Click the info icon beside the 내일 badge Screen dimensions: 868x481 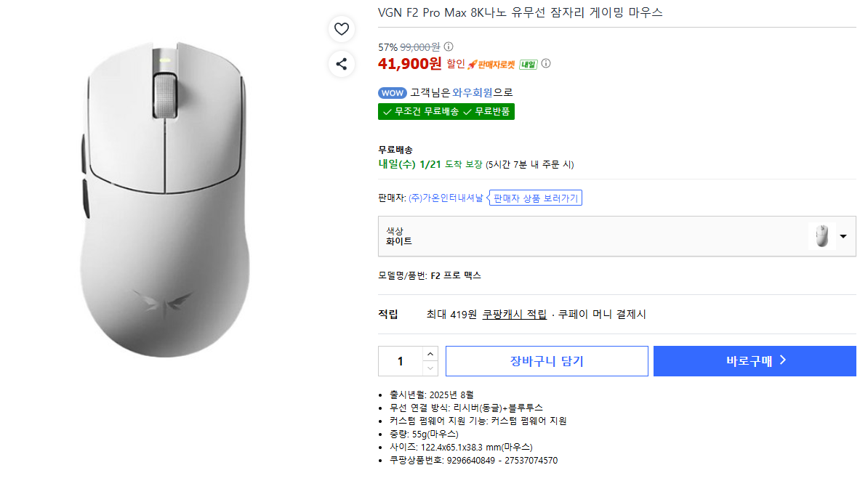(x=545, y=64)
